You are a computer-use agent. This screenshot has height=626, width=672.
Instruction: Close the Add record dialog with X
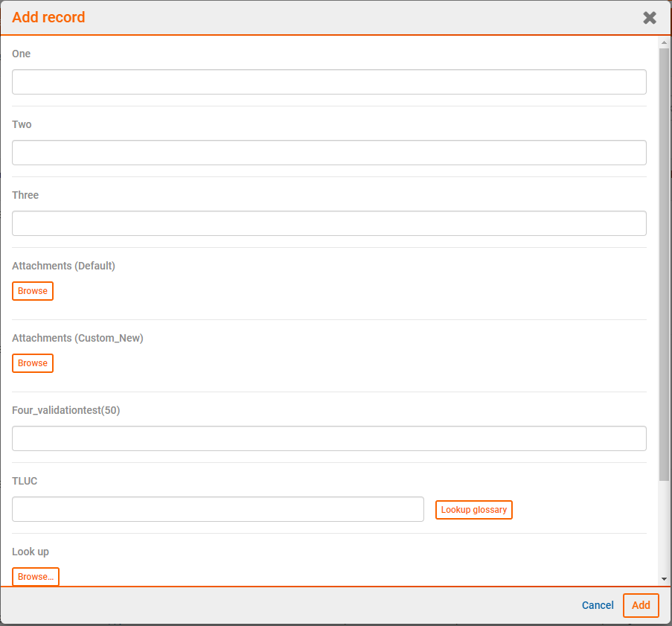[x=650, y=18]
